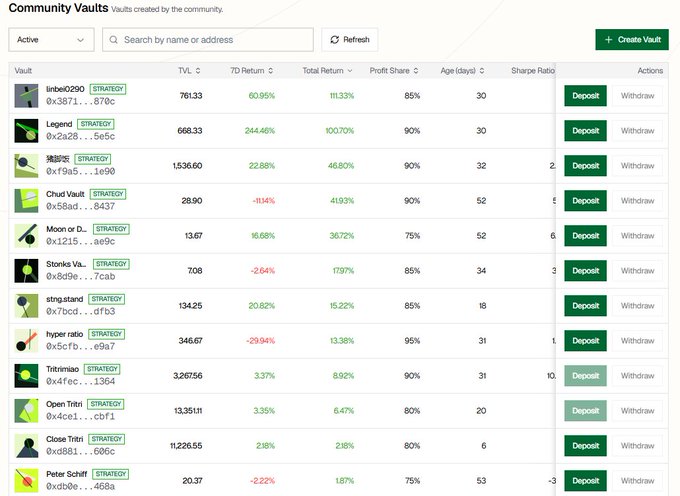Open the Active status filter dropdown

[x=51, y=40]
